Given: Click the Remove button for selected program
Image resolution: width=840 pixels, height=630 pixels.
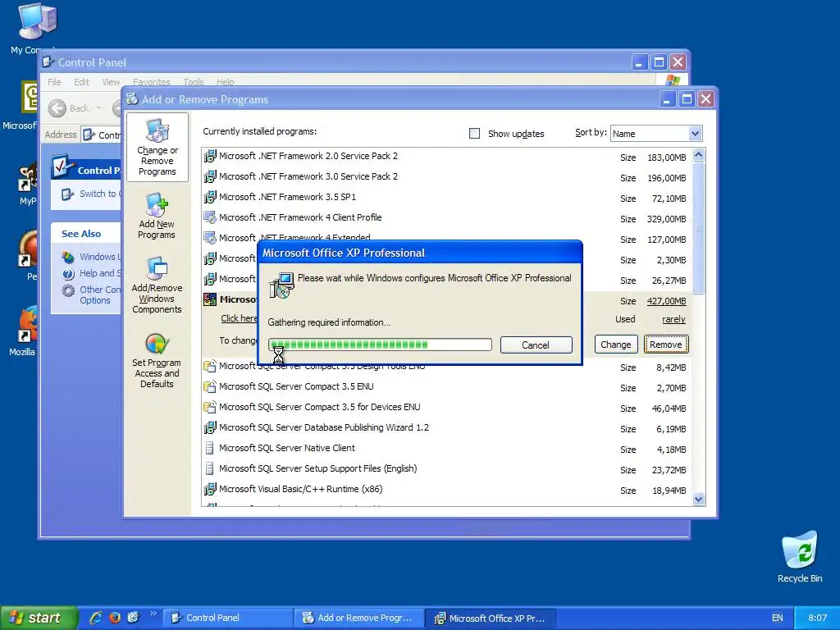Looking at the screenshot, I should click(x=666, y=345).
